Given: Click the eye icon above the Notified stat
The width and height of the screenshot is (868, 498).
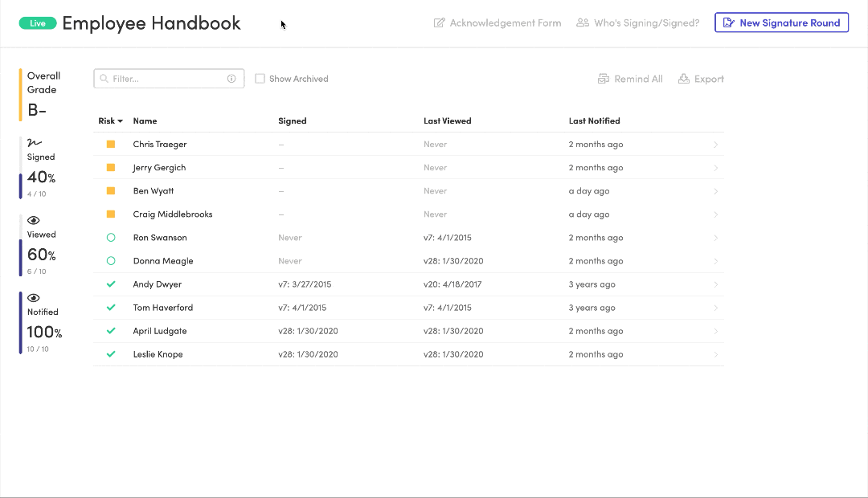Looking at the screenshot, I should (33, 297).
